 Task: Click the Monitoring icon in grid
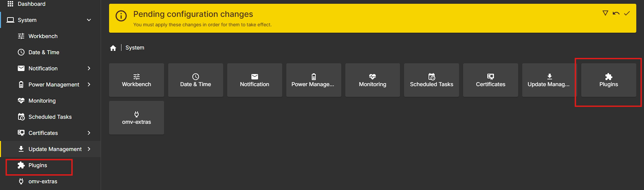point(372,80)
